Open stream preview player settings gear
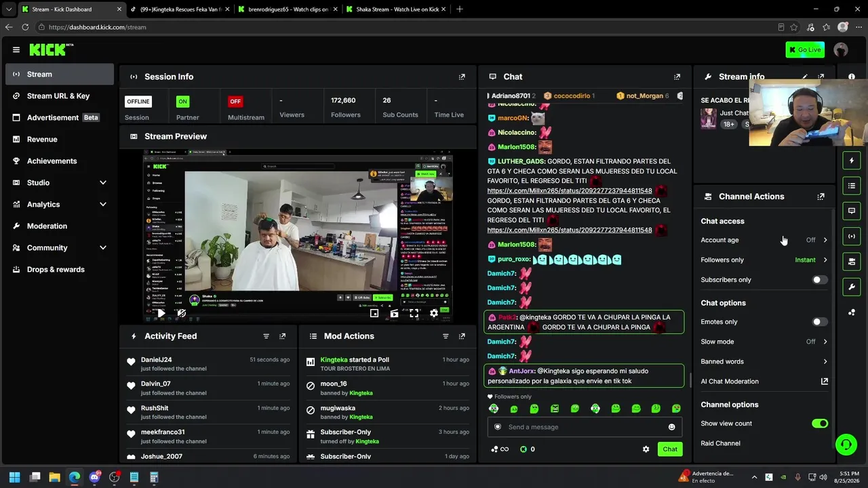Screen dimensions: 868x488 coord(434,313)
